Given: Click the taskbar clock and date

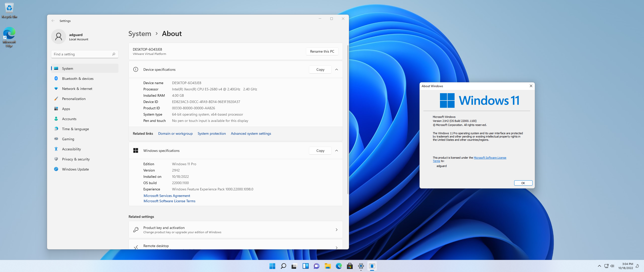Looking at the screenshot, I should click(x=626, y=266).
